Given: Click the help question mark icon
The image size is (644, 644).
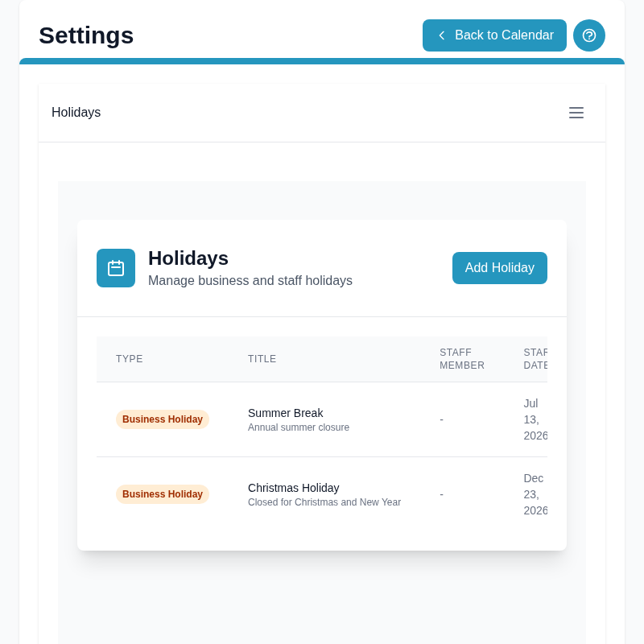Looking at the screenshot, I should (x=589, y=35).
